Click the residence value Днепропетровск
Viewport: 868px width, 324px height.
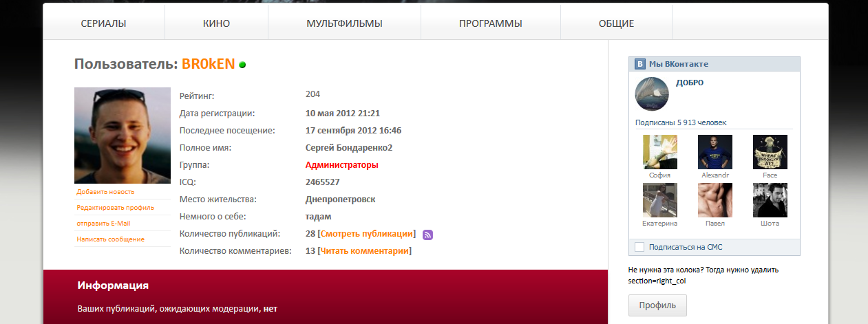[x=340, y=199]
